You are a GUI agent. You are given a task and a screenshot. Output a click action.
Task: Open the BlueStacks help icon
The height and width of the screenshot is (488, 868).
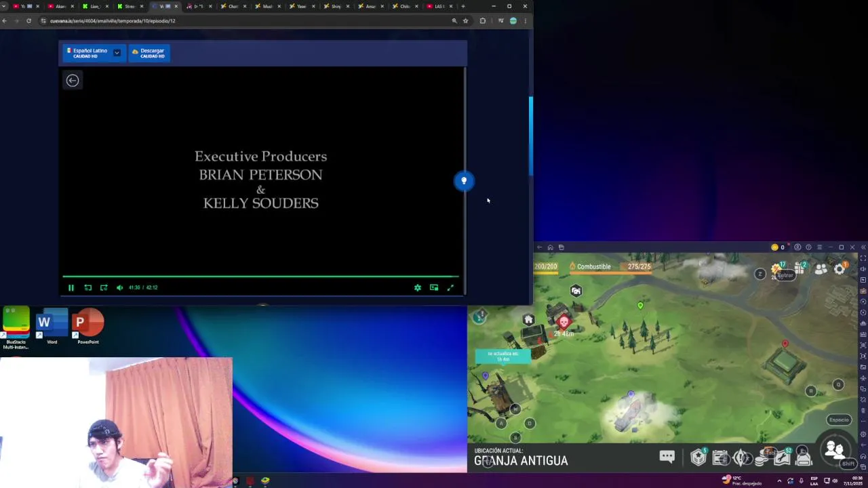808,247
